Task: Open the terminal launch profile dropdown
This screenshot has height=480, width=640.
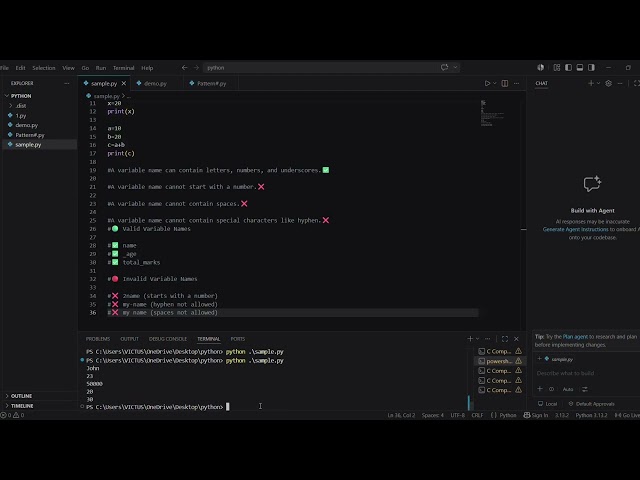Action: [x=477, y=339]
